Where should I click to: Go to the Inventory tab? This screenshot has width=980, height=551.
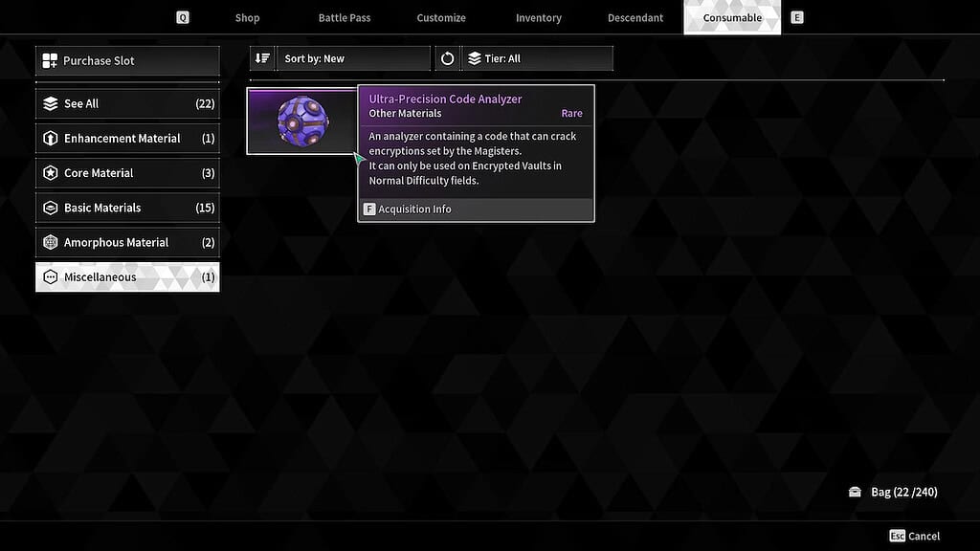click(x=538, y=17)
